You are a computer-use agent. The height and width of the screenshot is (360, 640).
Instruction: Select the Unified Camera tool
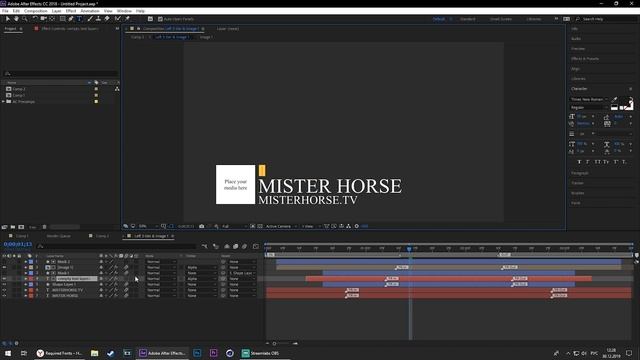point(43,19)
